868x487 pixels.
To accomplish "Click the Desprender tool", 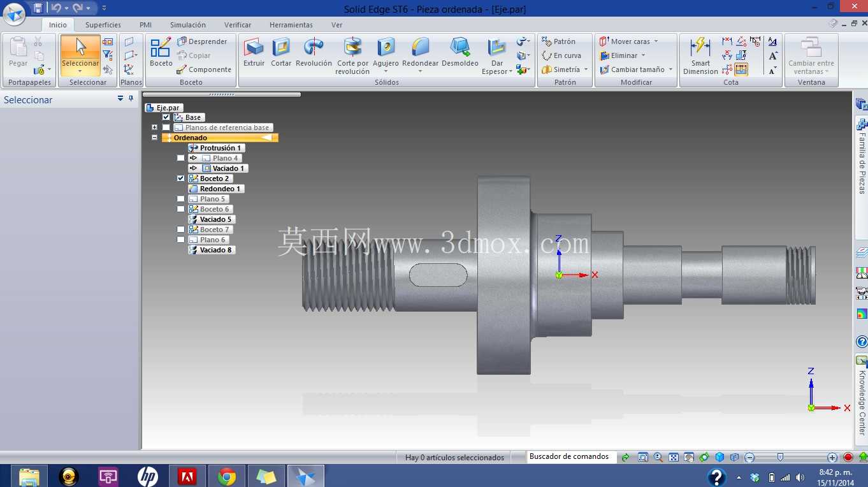I will click(202, 41).
